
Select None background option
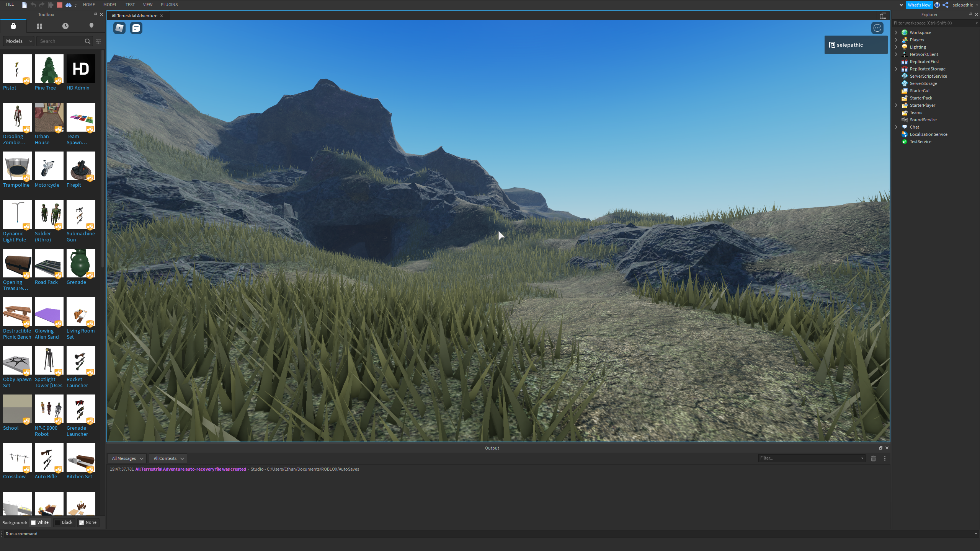pos(88,522)
